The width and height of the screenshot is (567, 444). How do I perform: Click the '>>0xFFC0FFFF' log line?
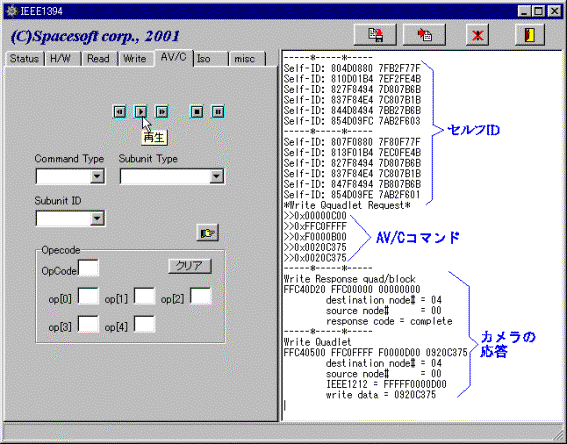(x=315, y=226)
